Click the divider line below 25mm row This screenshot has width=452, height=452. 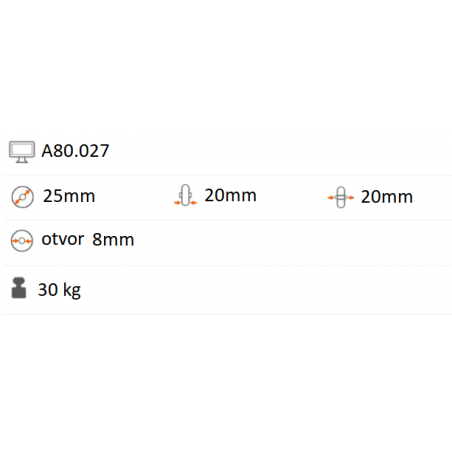228,220
